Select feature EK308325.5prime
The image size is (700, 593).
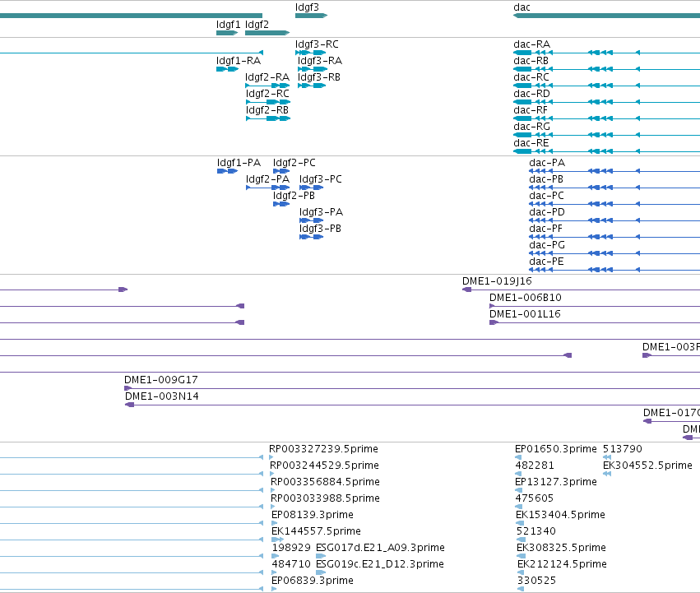click(x=521, y=556)
